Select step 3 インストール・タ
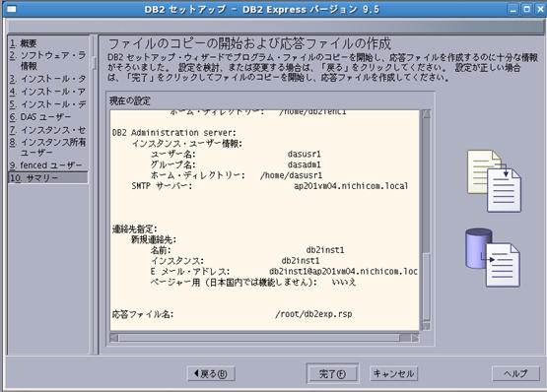547x392 pixels. pyautogui.click(x=47, y=79)
